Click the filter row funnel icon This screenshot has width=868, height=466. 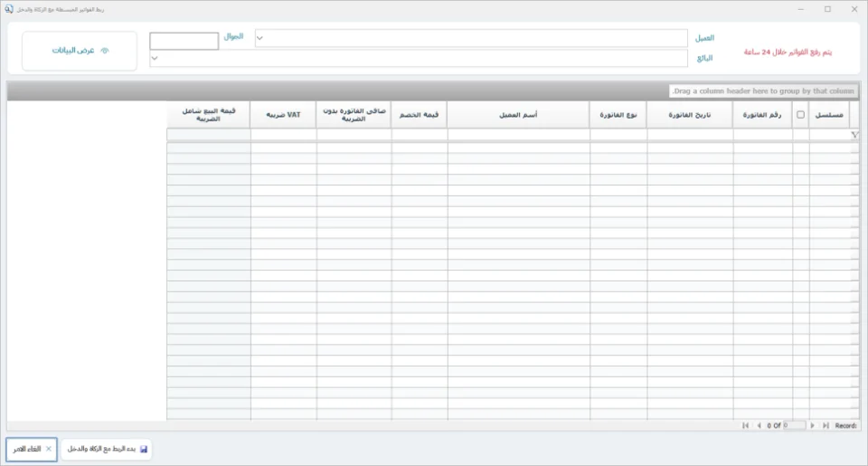pos(854,135)
